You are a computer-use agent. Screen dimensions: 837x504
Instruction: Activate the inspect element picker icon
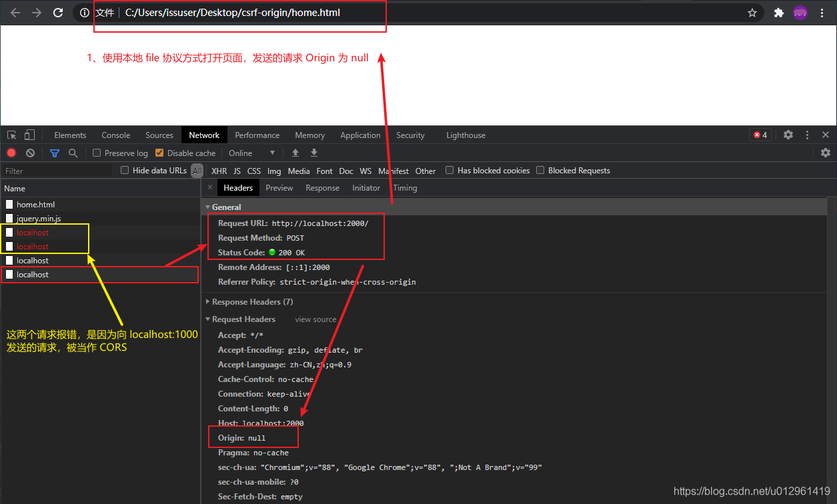pyautogui.click(x=11, y=135)
